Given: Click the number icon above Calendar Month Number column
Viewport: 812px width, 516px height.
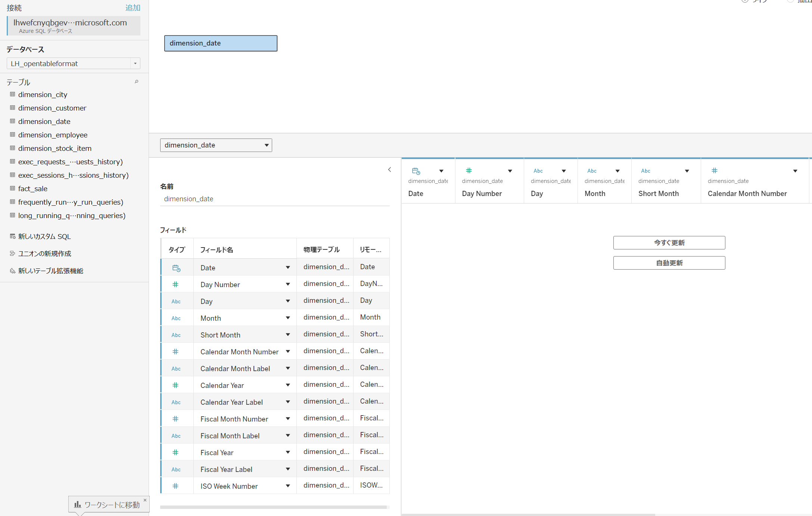Looking at the screenshot, I should [714, 171].
